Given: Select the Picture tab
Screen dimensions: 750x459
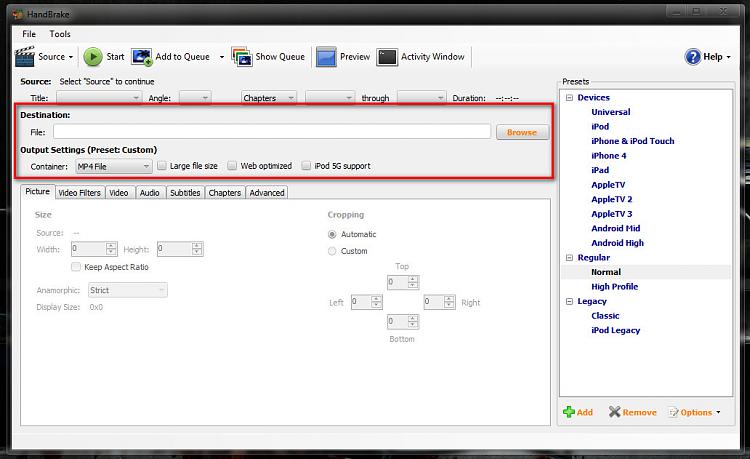Looking at the screenshot, I should point(37,191).
